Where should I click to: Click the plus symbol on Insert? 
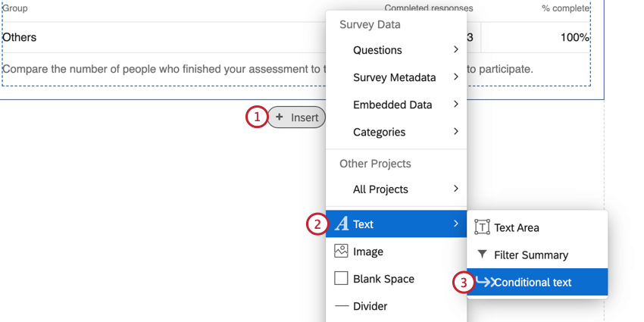point(279,117)
